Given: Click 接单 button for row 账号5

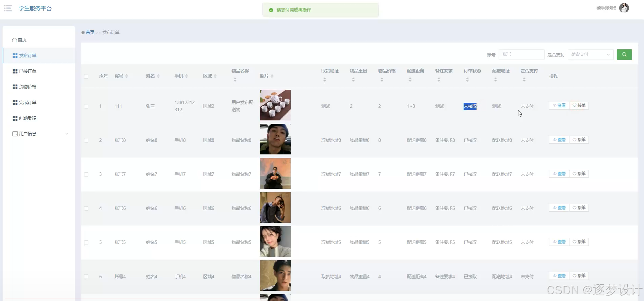Looking at the screenshot, I should coord(579,242).
